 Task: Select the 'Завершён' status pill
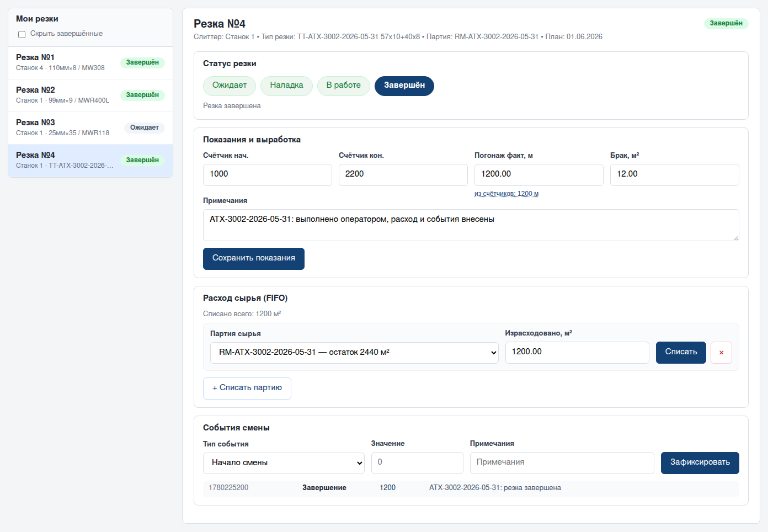pos(404,86)
